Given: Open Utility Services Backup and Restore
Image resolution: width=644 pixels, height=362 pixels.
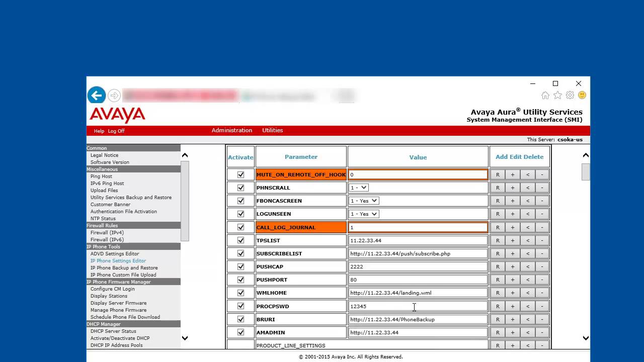Looking at the screenshot, I should [131, 198].
